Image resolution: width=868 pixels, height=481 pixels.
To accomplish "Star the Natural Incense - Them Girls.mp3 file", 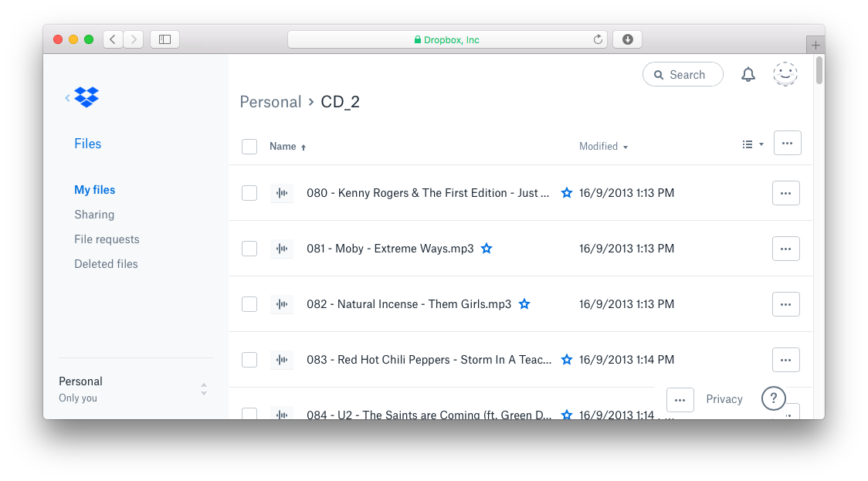I will [524, 304].
